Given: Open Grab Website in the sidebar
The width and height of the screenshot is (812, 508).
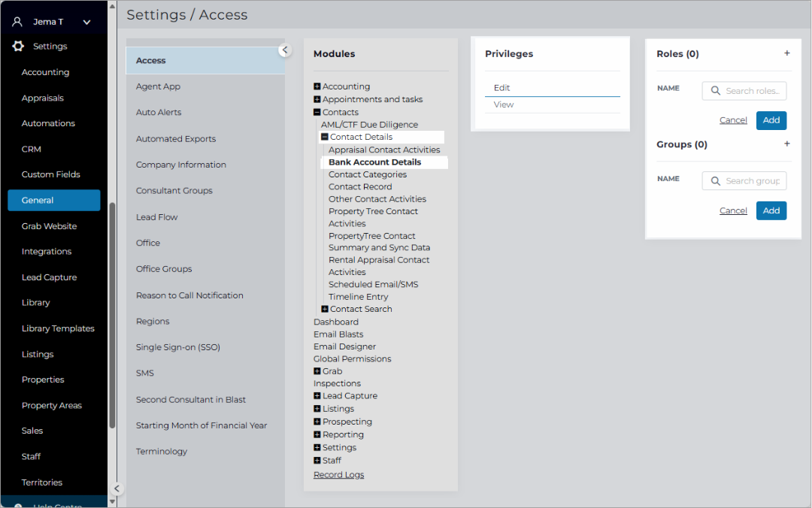Looking at the screenshot, I should pos(49,226).
